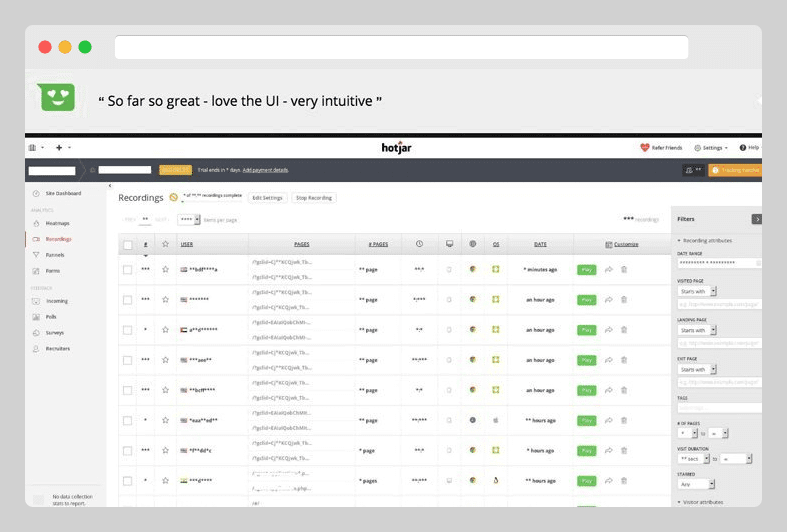Screen dimensions: 787x532
Task: Open the Funnels section in sidebar
Action: click(x=55, y=255)
